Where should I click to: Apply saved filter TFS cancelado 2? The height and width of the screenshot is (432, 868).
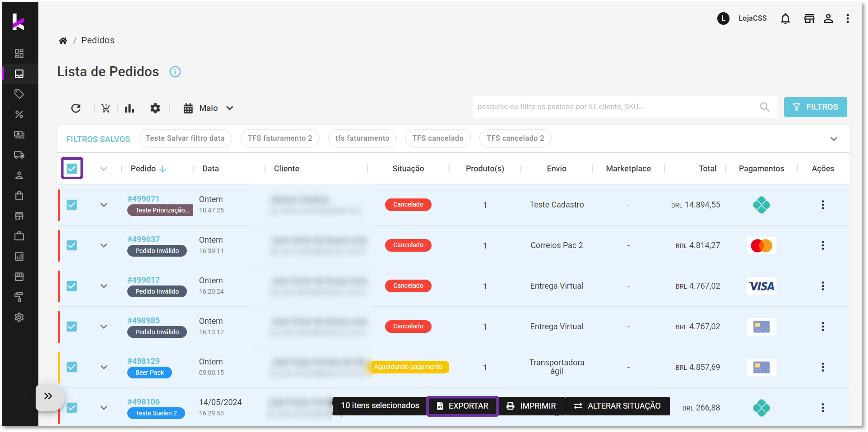(515, 138)
